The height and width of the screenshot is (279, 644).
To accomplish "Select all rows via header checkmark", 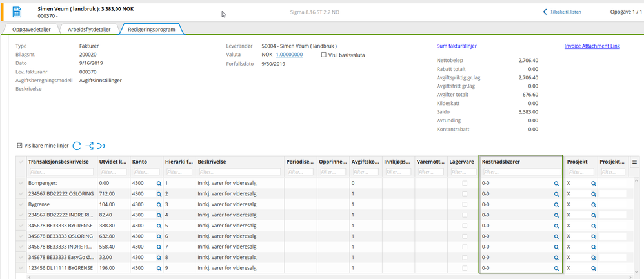I will click(x=21, y=162).
